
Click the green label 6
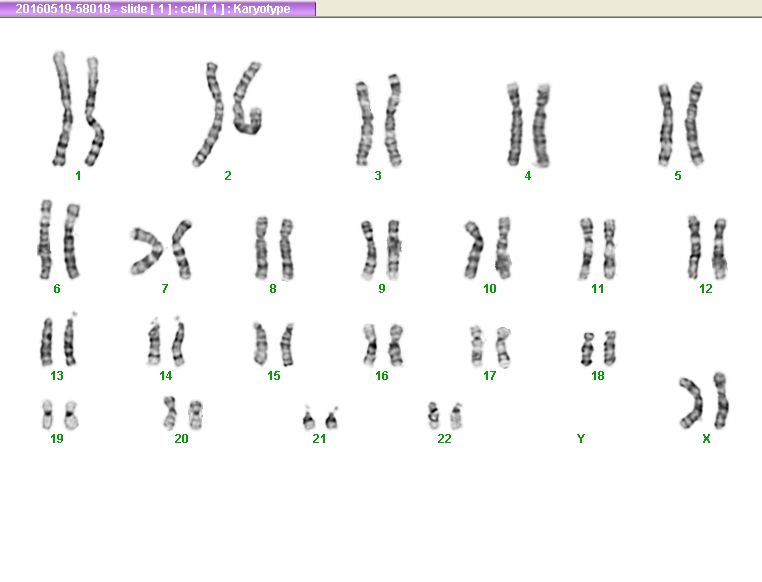[x=57, y=289]
